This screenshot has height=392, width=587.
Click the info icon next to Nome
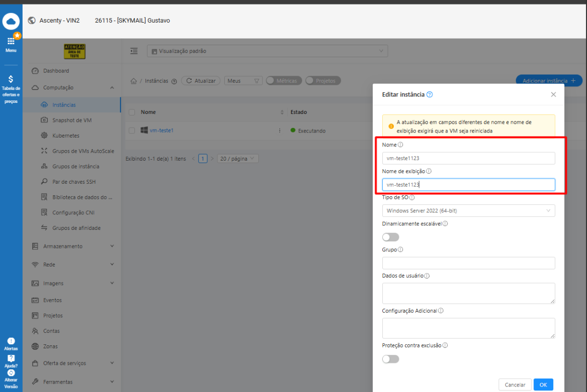click(400, 145)
